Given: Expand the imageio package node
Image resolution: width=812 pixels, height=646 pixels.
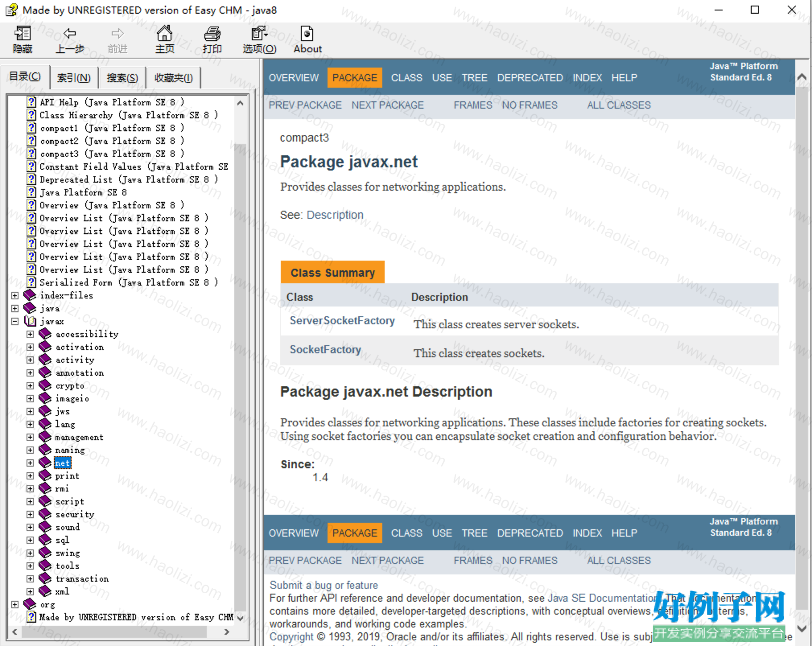Looking at the screenshot, I should point(30,399).
